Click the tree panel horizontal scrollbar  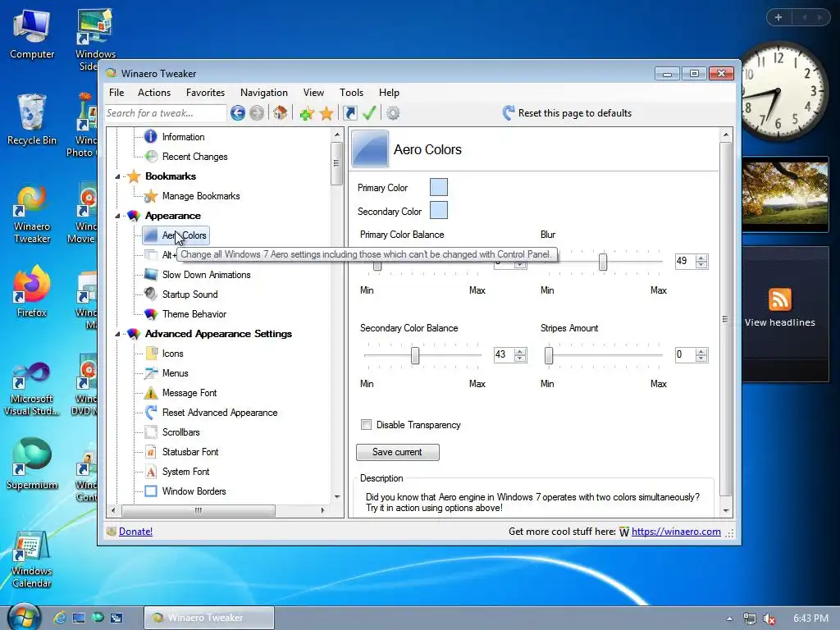[x=199, y=510]
